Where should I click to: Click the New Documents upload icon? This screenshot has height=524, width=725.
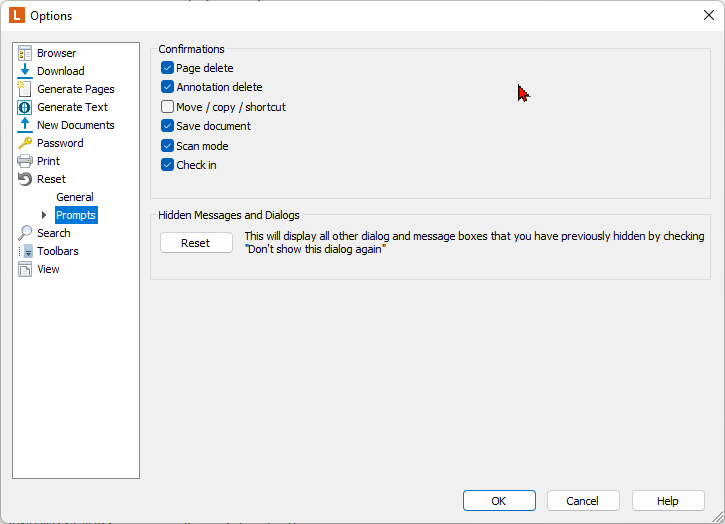25,125
